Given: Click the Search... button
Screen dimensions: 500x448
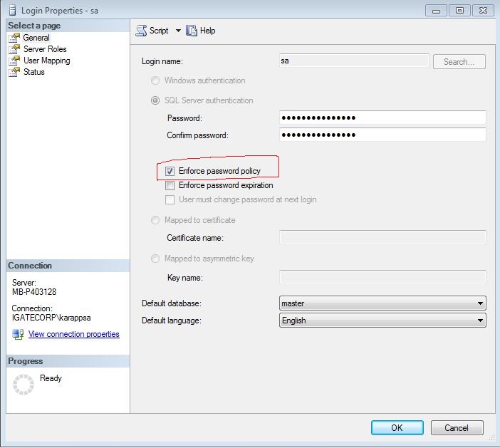Looking at the screenshot, I should tap(459, 61).
